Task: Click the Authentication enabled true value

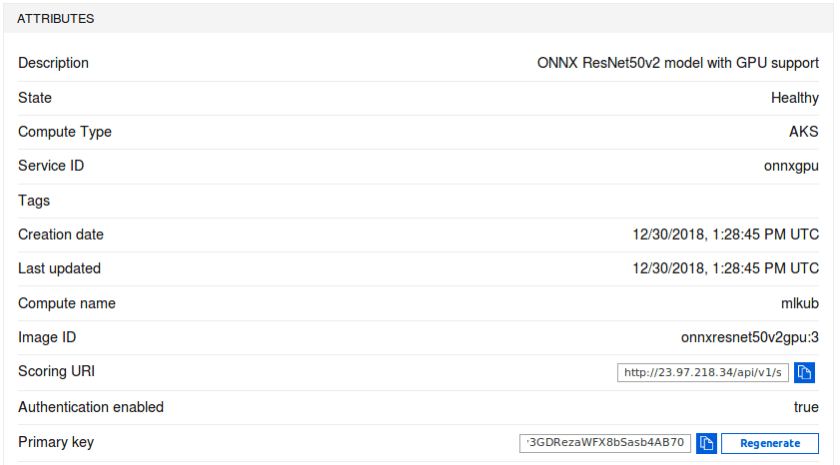Action: pyautogui.click(x=806, y=407)
